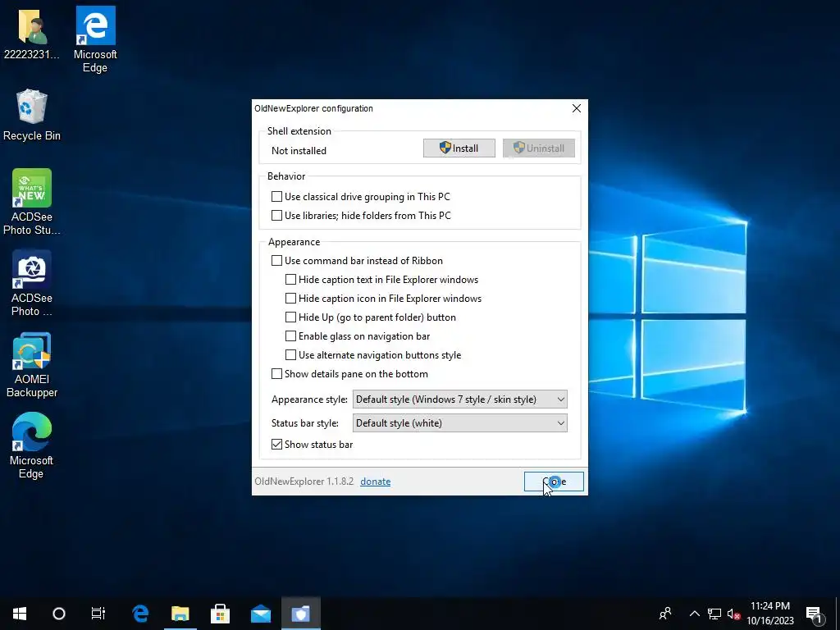Open Cortana search circle
The image size is (840, 630).
pyautogui.click(x=59, y=613)
